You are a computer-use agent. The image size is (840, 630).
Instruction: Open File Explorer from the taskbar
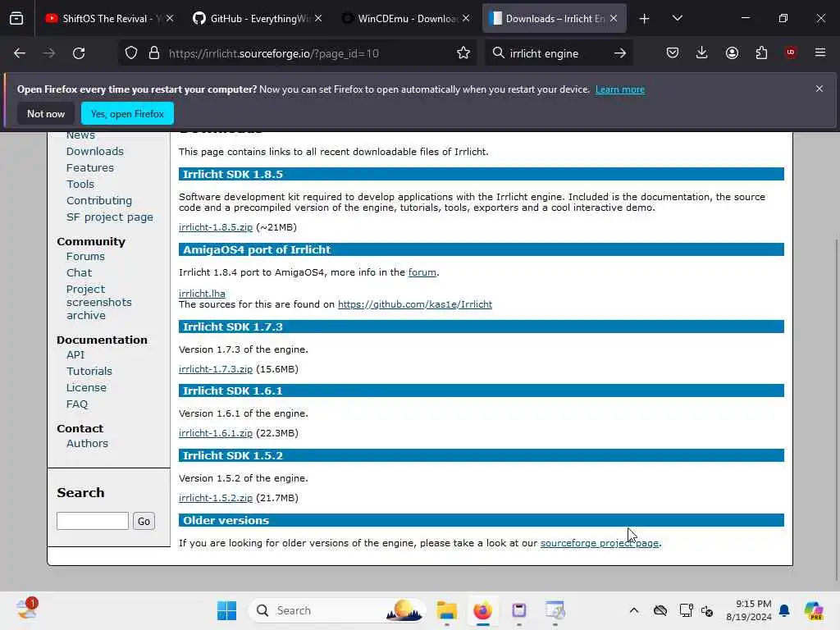446,610
